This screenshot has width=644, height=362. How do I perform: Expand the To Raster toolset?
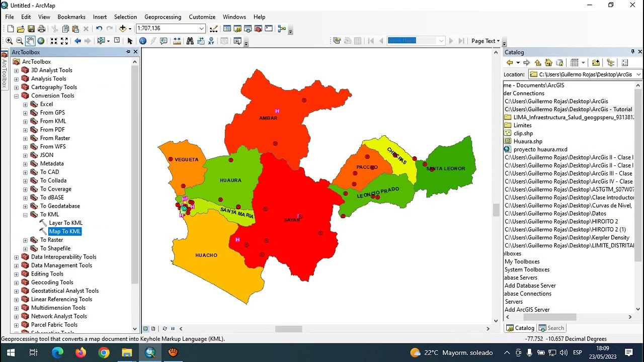click(25, 240)
